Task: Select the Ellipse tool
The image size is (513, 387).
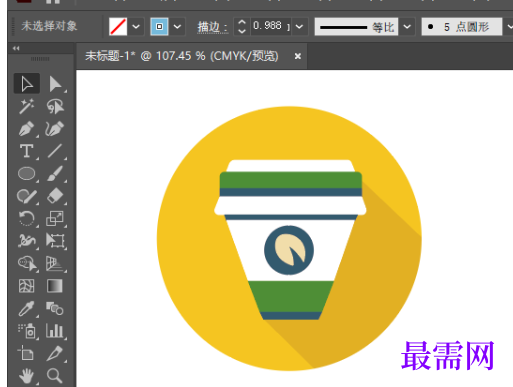Action: 27,174
